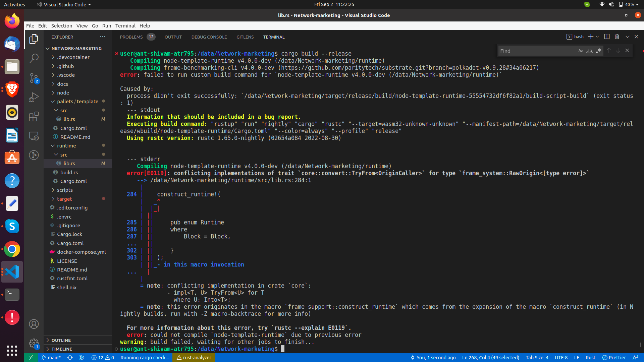The height and width of the screenshot is (362, 644).
Task: Click the main* branch in status bar
Action: (51, 358)
